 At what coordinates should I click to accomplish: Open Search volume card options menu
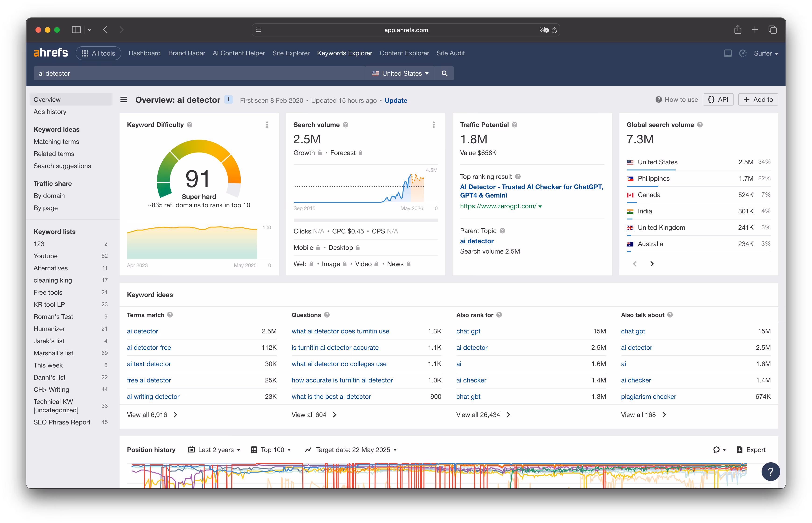(x=434, y=125)
